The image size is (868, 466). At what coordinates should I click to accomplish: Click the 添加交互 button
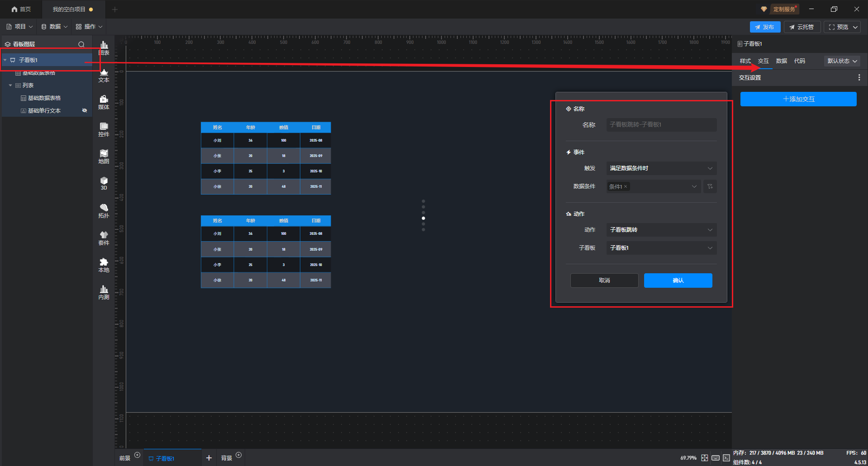coord(798,99)
